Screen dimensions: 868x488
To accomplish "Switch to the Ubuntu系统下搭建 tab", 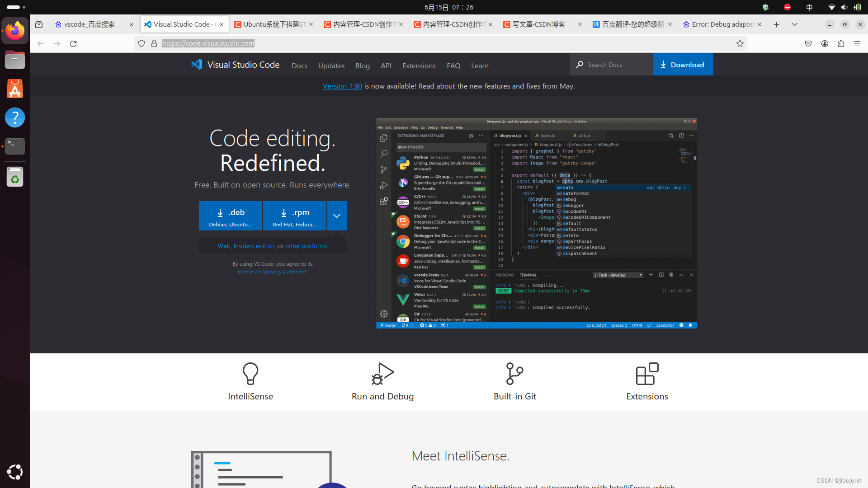I will [x=274, y=24].
